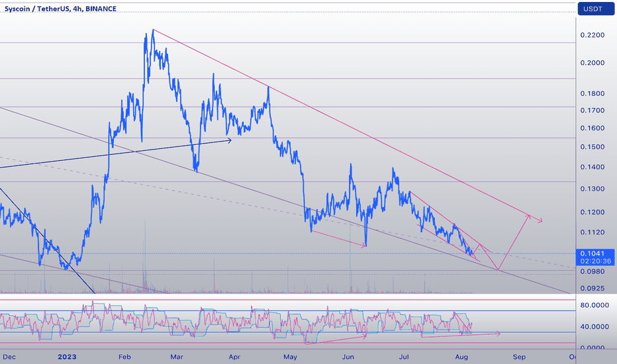Click the 80.0000 indicator axis label

(x=594, y=305)
